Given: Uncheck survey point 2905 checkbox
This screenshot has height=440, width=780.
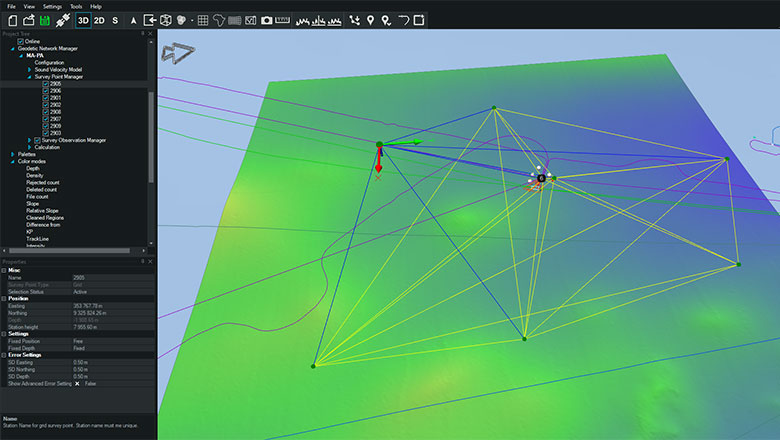Looking at the screenshot, I should (x=46, y=84).
